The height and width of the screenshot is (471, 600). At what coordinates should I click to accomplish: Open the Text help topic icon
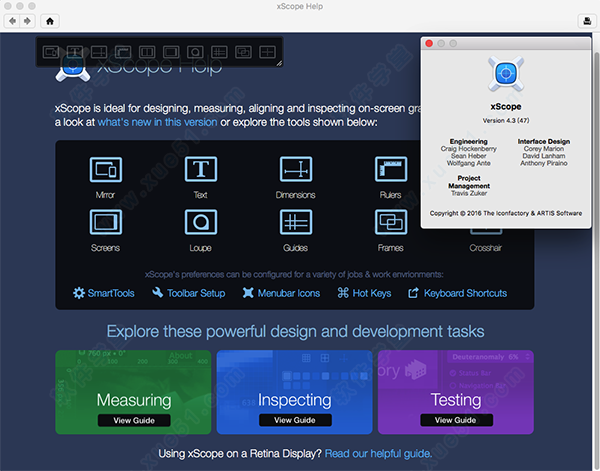tap(201, 169)
